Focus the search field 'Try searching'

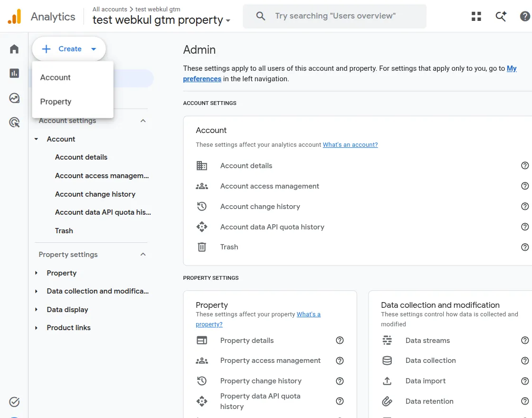coord(335,16)
